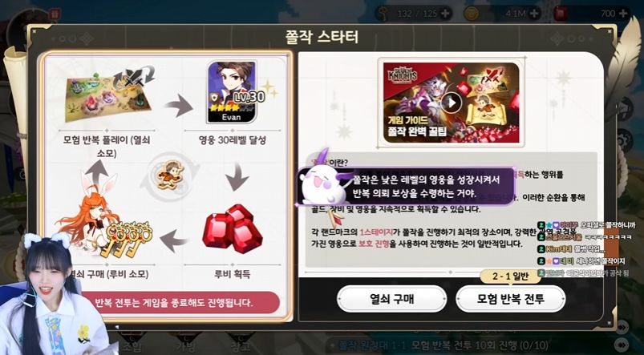The width and height of the screenshot is (644, 355).
Task: Open the 창고 bottom menu tab
Action: [241, 347]
